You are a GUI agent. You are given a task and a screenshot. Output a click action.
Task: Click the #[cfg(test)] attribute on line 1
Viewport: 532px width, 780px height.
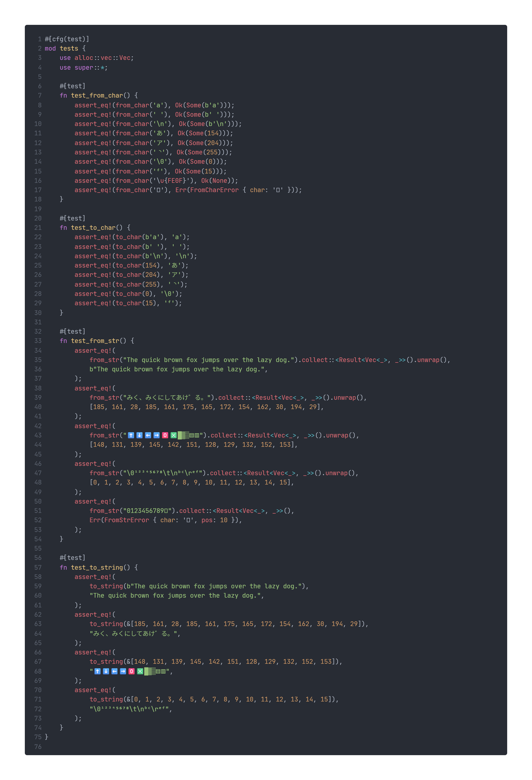click(67, 39)
